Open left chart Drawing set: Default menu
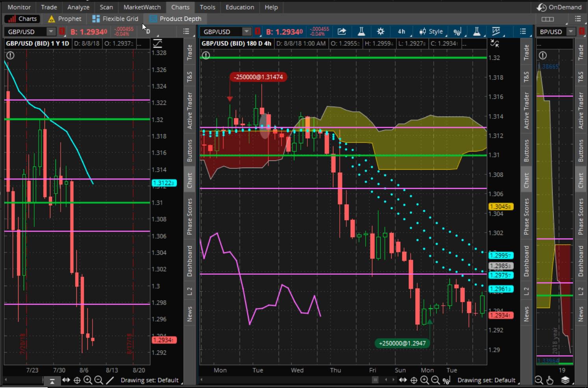Image resolution: width=588 pixels, height=388 pixels. coord(150,380)
